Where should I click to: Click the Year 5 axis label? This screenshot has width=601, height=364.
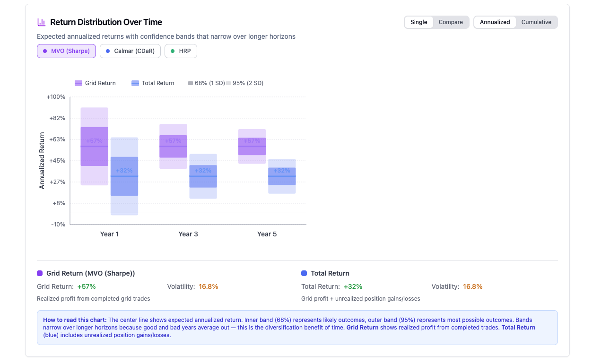click(267, 234)
